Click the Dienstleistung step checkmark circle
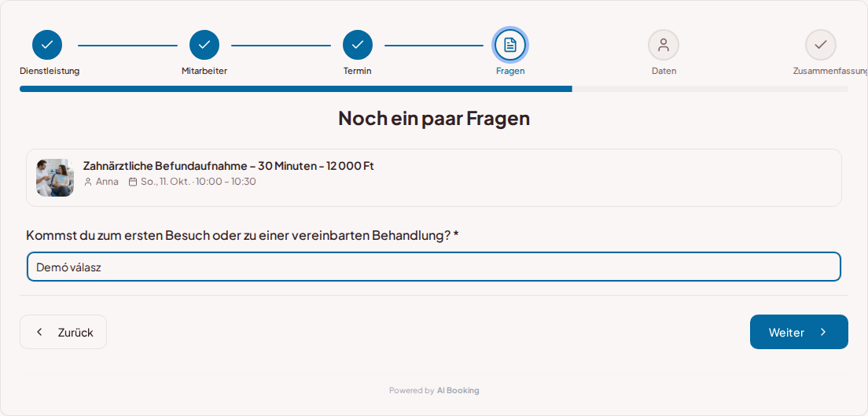This screenshot has width=868, height=416. coord(47,45)
